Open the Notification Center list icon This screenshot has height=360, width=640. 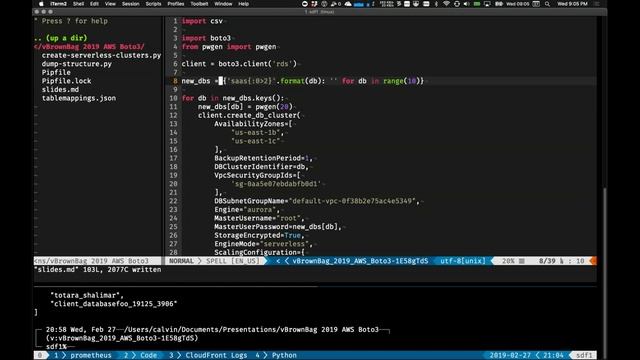coord(597,4)
